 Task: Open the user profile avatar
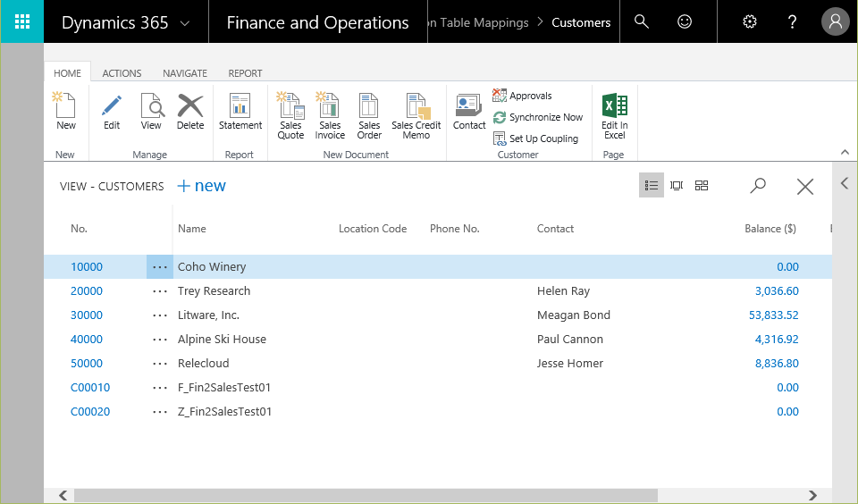tap(835, 21)
